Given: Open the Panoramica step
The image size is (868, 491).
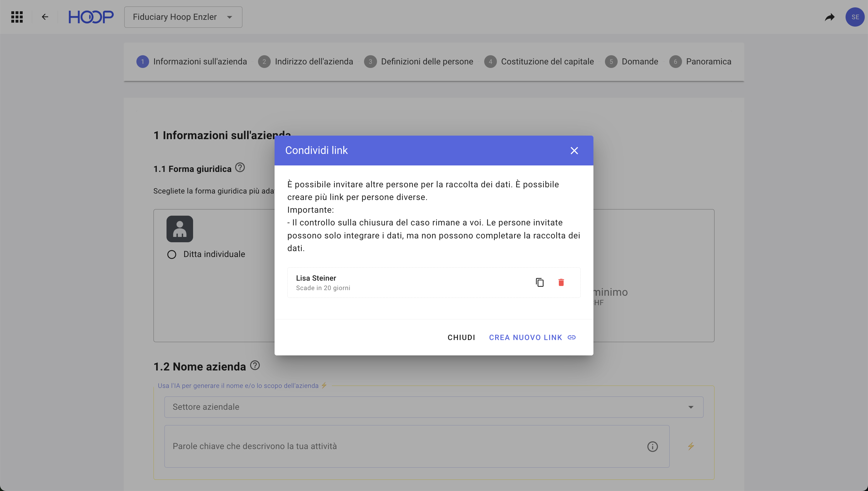Looking at the screenshot, I should click(x=708, y=61).
